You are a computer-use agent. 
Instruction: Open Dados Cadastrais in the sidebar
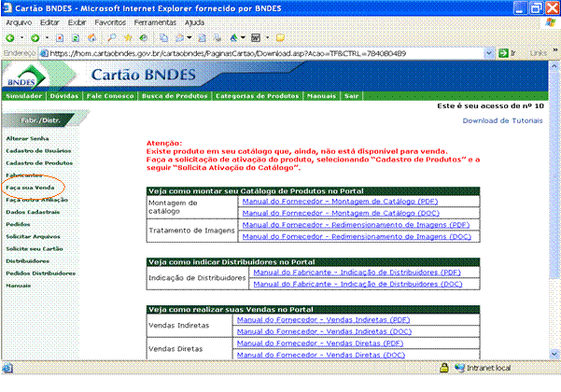pyautogui.click(x=33, y=212)
